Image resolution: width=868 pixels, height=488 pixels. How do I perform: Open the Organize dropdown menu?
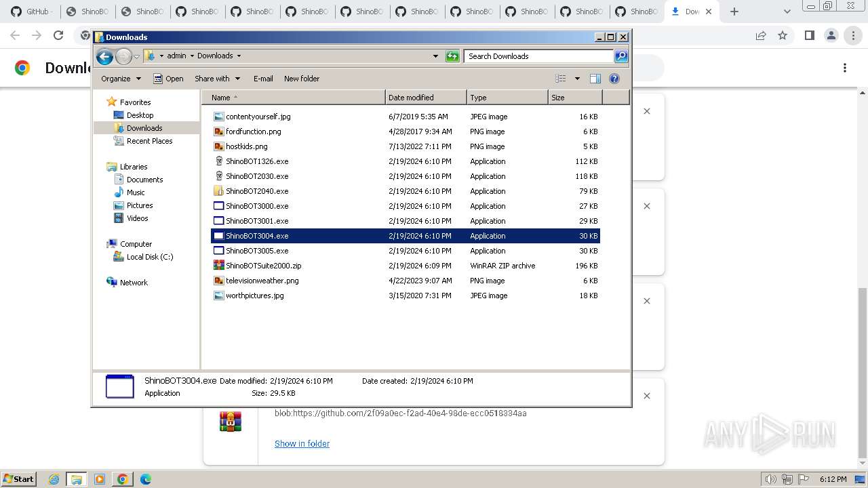pos(121,79)
